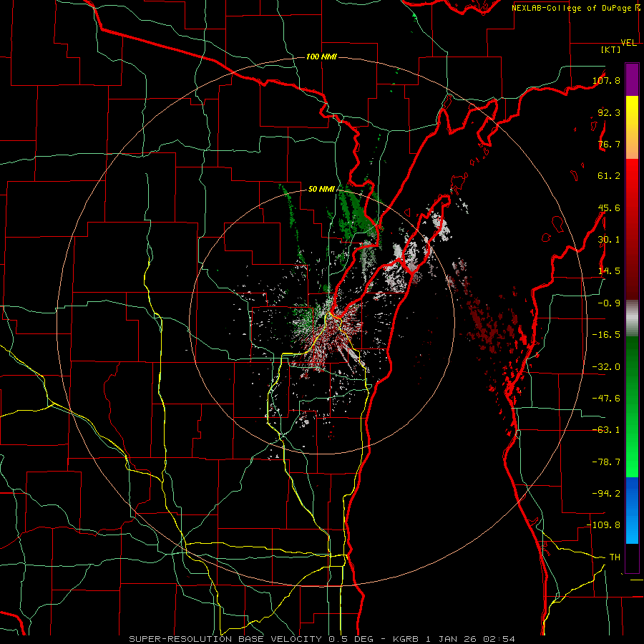The width and height of the screenshot is (644, 644).
Task: Click the 61.2 legend value
Action: pos(609,176)
